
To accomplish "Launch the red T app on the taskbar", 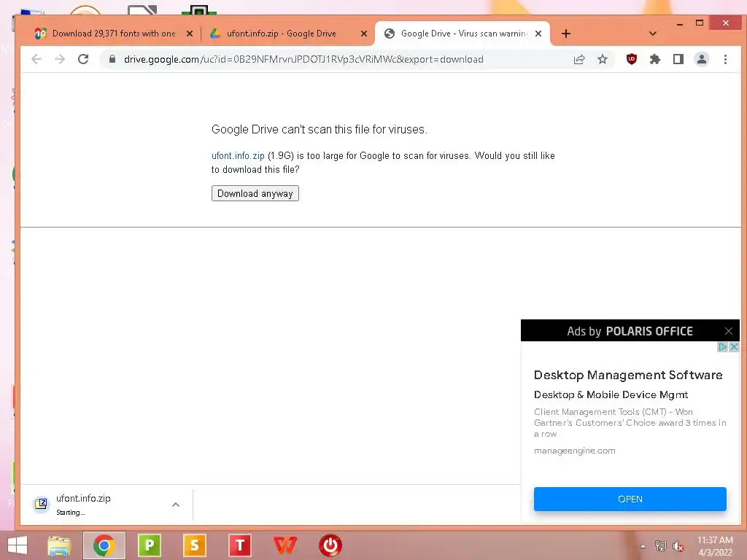I will (x=239, y=545).
